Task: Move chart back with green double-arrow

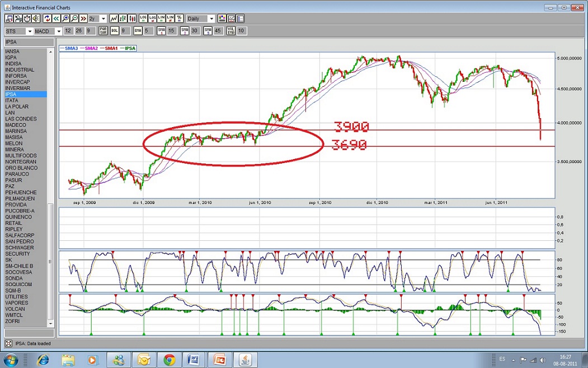Action: (57, 18)
